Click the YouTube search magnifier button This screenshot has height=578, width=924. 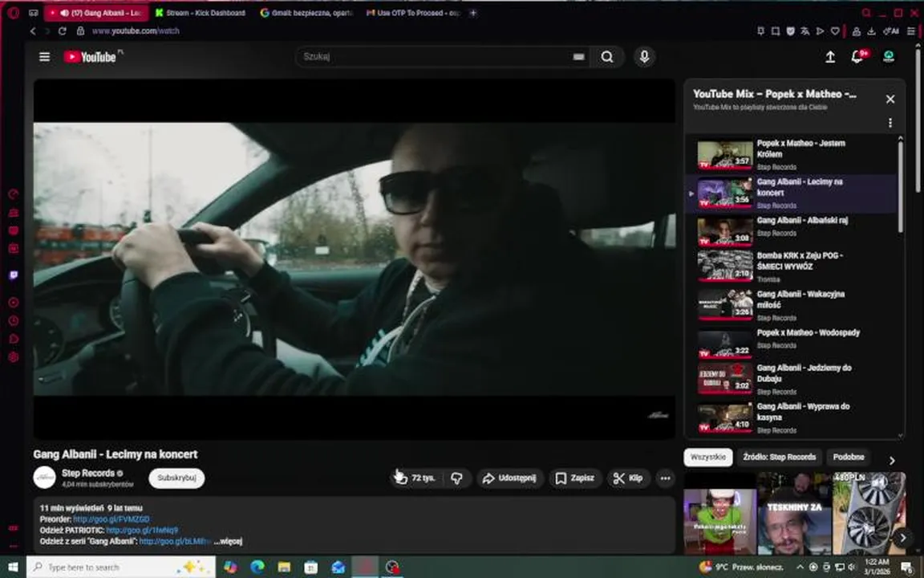click(x=607, y=57)
